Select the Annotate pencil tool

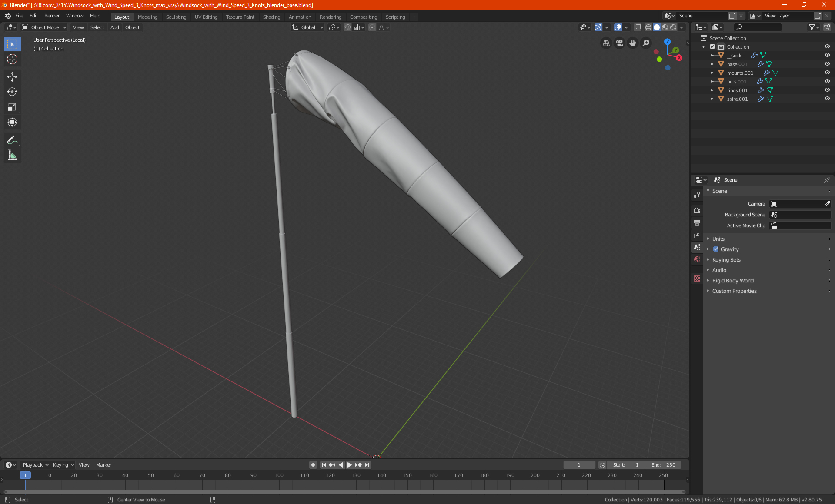(x=12, y=140)
